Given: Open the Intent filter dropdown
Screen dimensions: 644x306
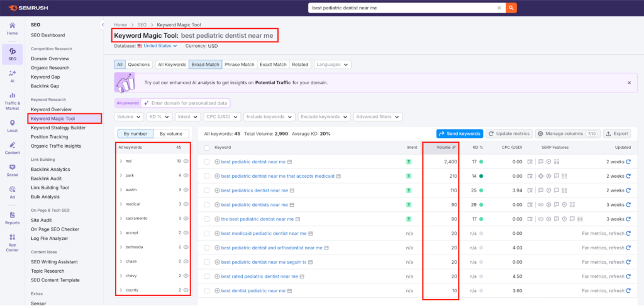Looking at the screenshot, I should click(187, 116).
